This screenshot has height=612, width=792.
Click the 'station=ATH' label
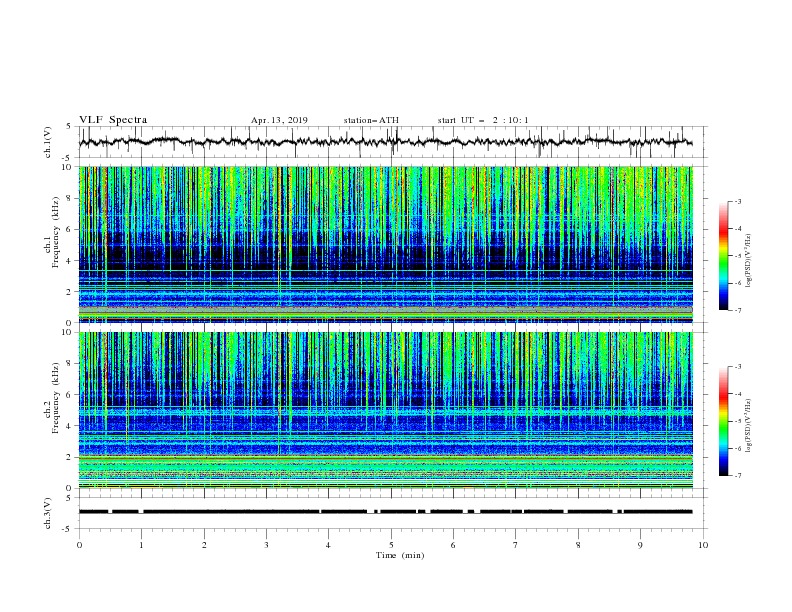pos(371,120)
